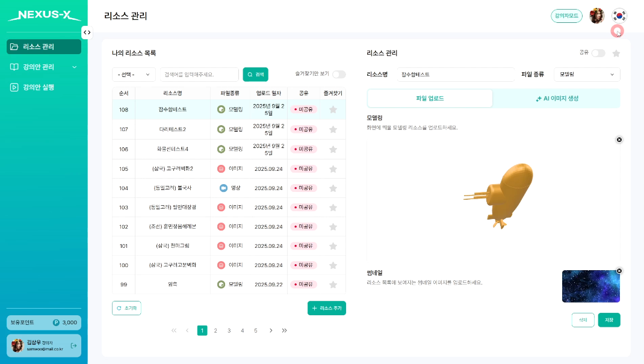Click the 보유포인트 P coin icon
644x364 pixels.
56,322
